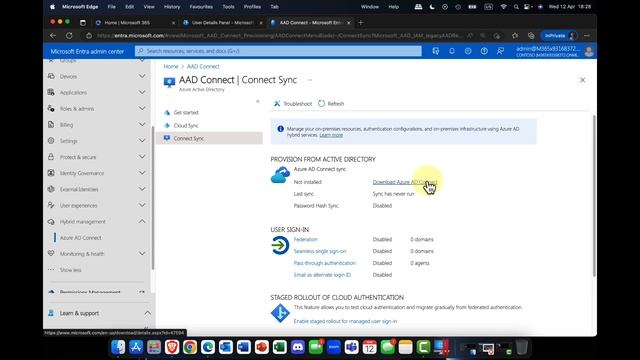This screenshot has height=360, width=640.
Task: Click the feedback icon in the Entra header
Action: (500, 51)
